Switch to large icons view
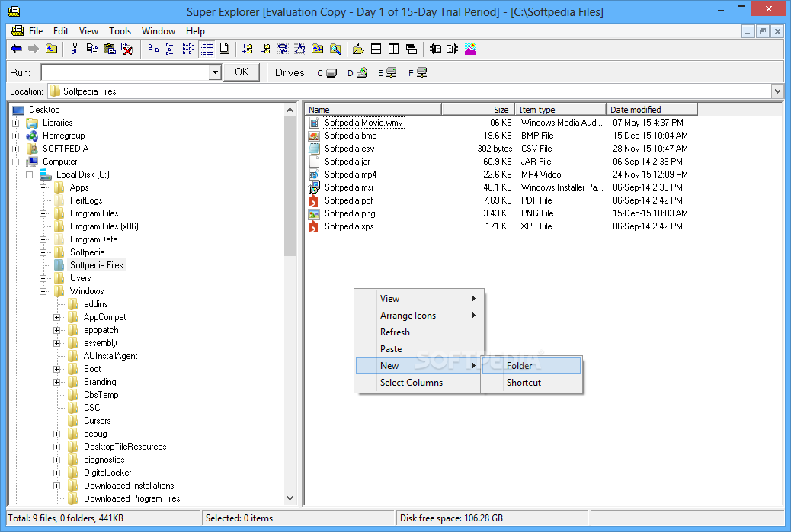Viewport: 791px width, 532px height. click(x=153, y=49)
